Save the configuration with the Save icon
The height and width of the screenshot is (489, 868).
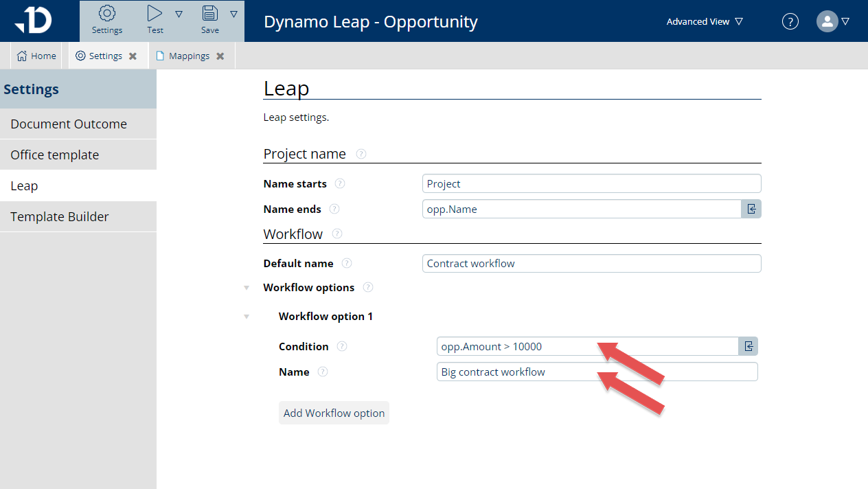tap(209, 14)
